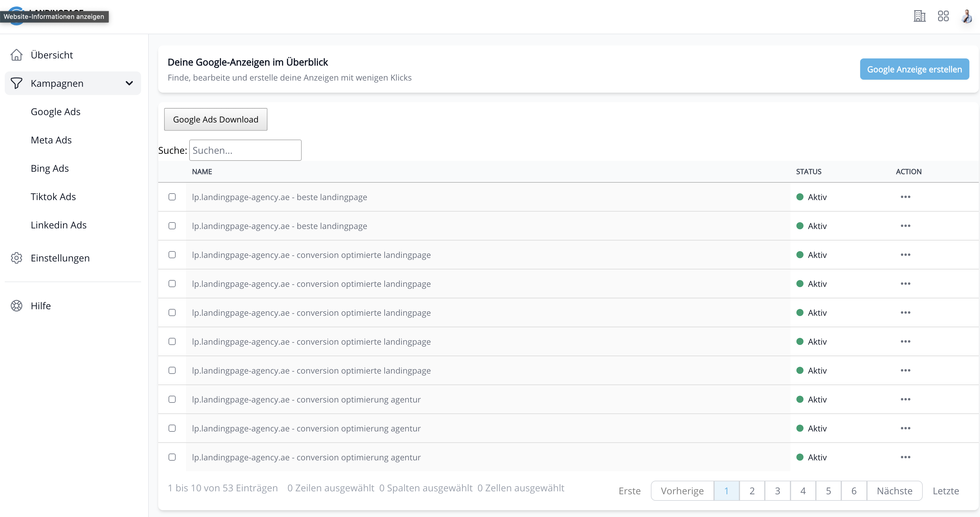Click the Übersicht navigation icon
The image size is (980, 517).
pos(17,54)
